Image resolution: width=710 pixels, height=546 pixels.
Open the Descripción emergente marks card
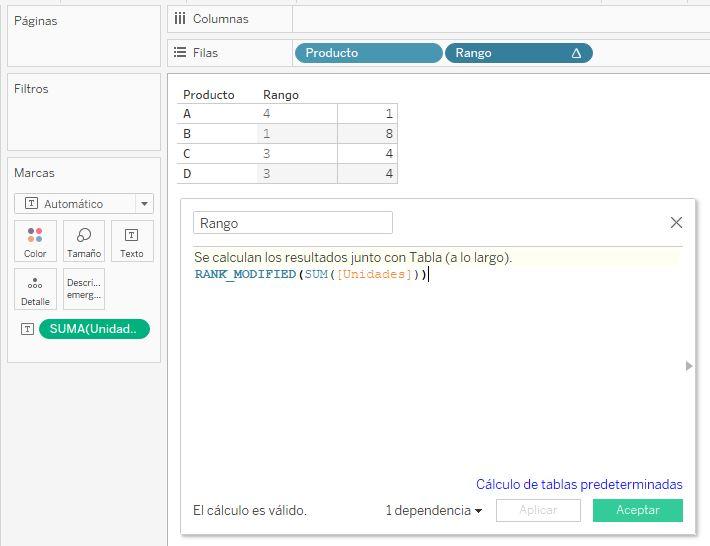point(84,289)
